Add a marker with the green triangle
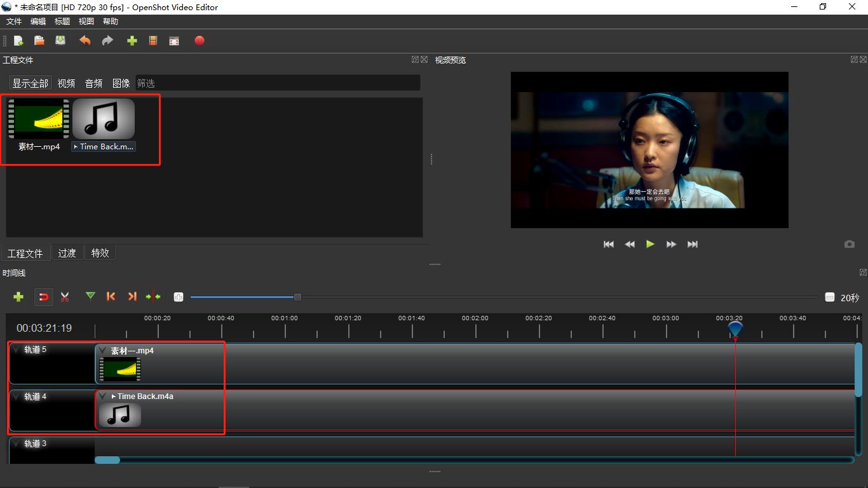This screenshot has height=488, width=868. [90, 296]
